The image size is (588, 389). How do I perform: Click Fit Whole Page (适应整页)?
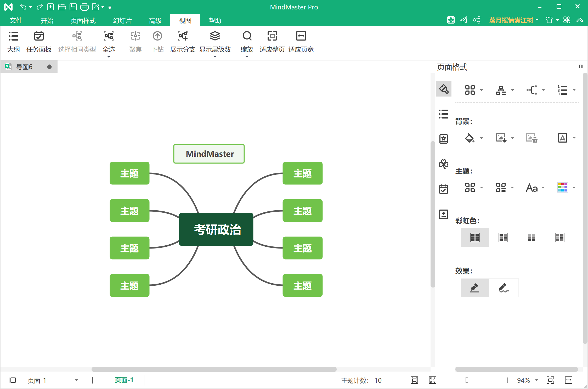(272, 42)
